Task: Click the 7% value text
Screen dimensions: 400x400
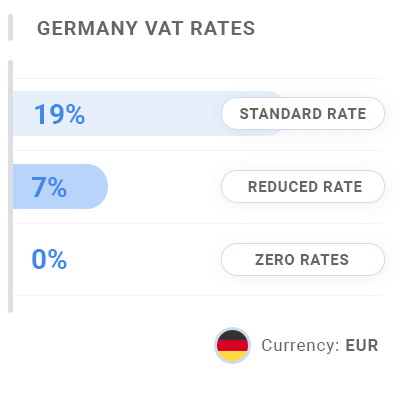Action: coord(49,187)
